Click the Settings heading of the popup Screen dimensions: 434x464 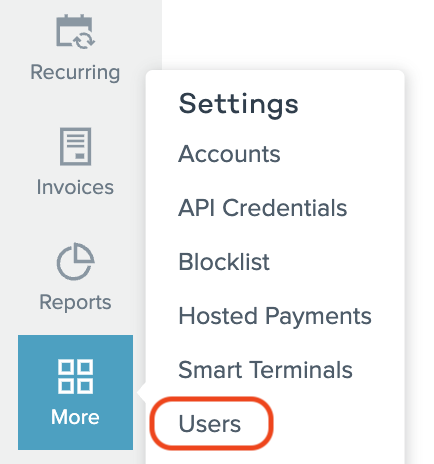pyautogui.click(x=238, y=104)
